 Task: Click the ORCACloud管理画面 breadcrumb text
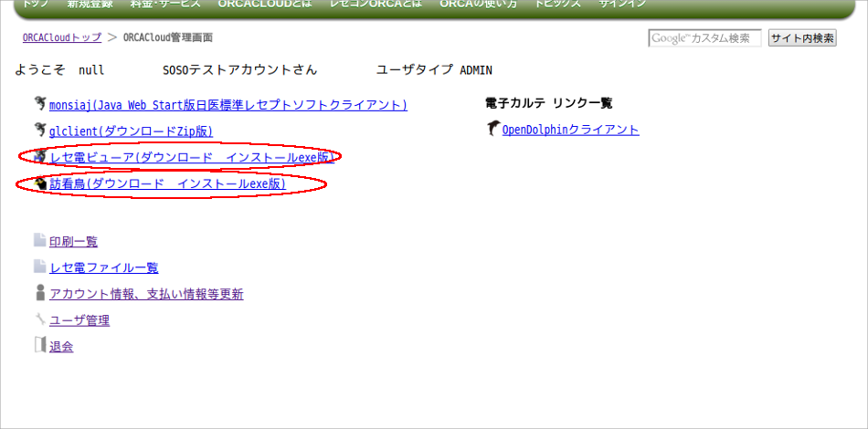(x=168, y=37)
